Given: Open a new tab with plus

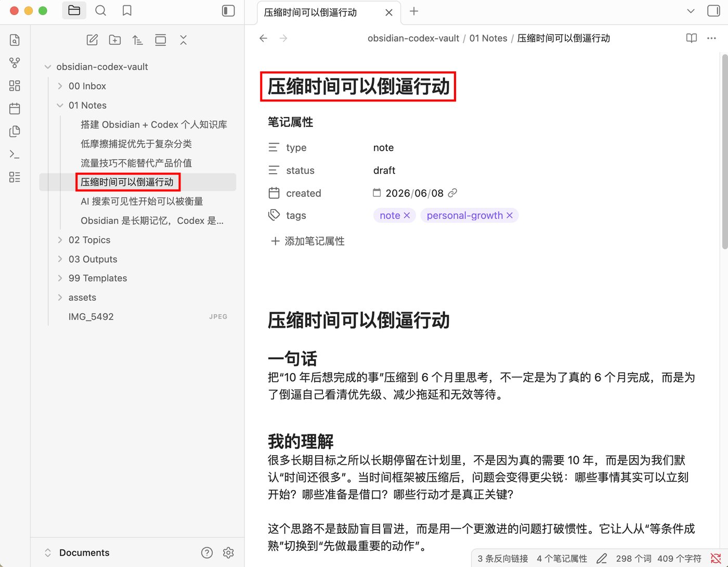Looking at the screenshot, I should point(414,11).
